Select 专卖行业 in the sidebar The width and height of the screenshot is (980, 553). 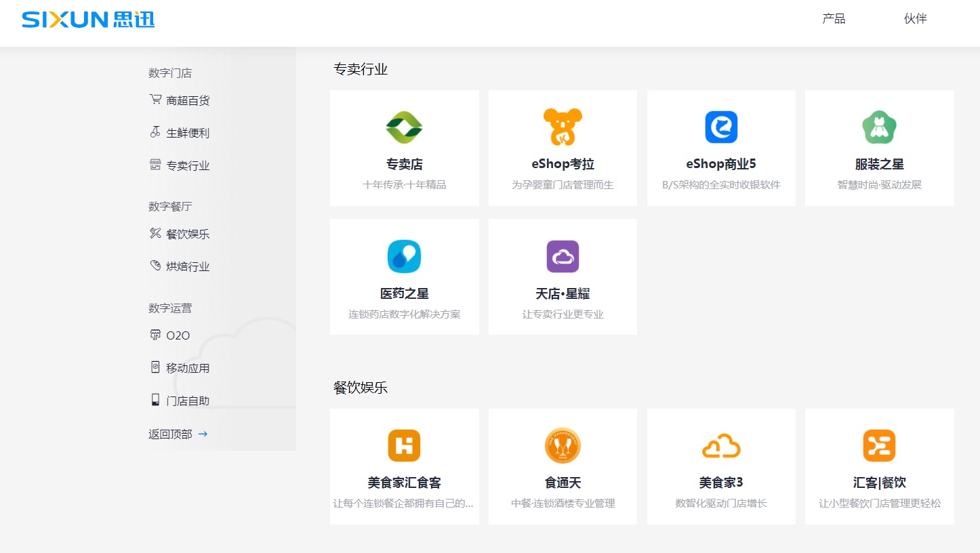point(188,165)
